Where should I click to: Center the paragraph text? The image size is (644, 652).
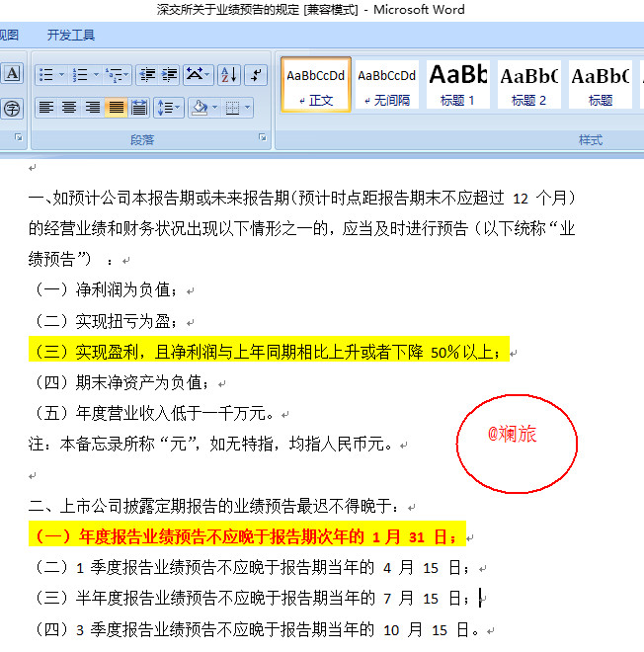click(x=69, y=108)
